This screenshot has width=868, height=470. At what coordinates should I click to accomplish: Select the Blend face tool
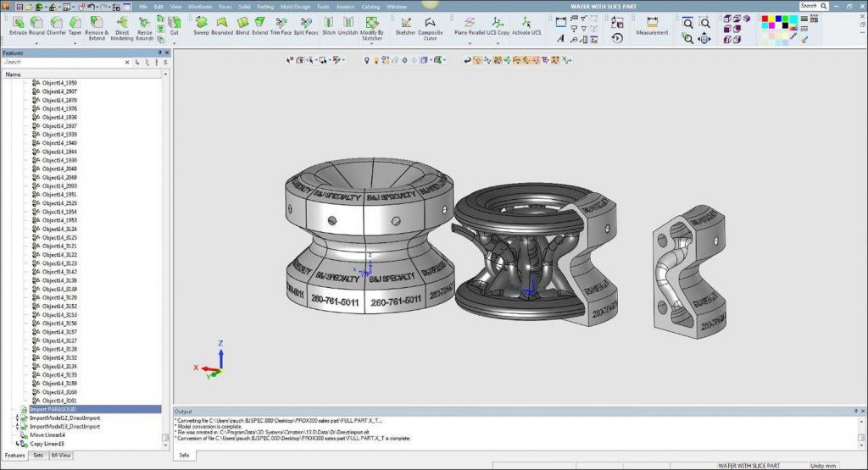[242, 26]
